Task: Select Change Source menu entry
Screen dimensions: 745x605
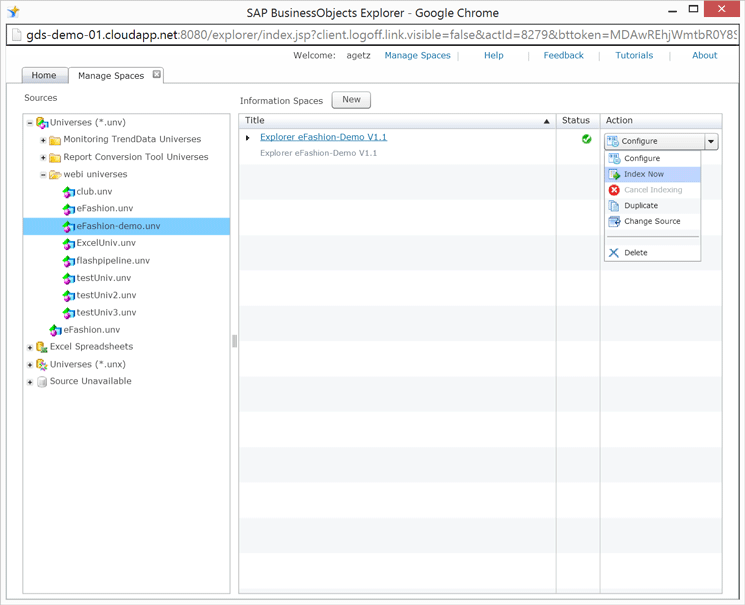Action: click(x=652, y=221)
